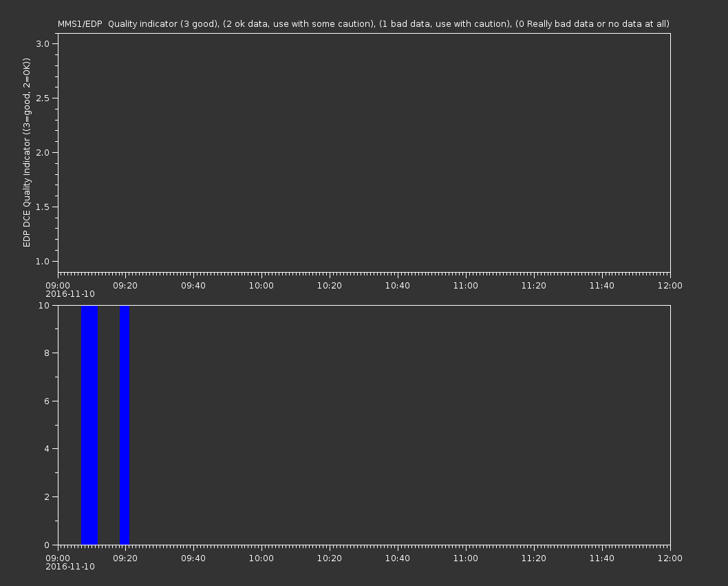728x586 pixels.
Task: Click the 6 tick on the bar plot axis
Action: pyautogui.click(x=47, y=401)
